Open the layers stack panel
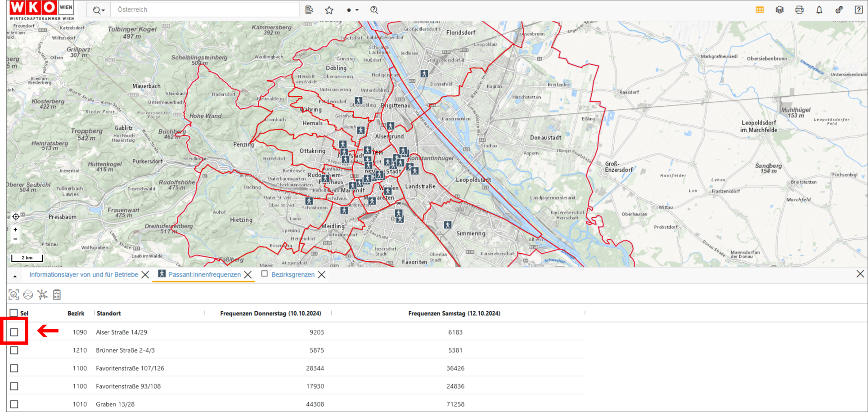 779,10
